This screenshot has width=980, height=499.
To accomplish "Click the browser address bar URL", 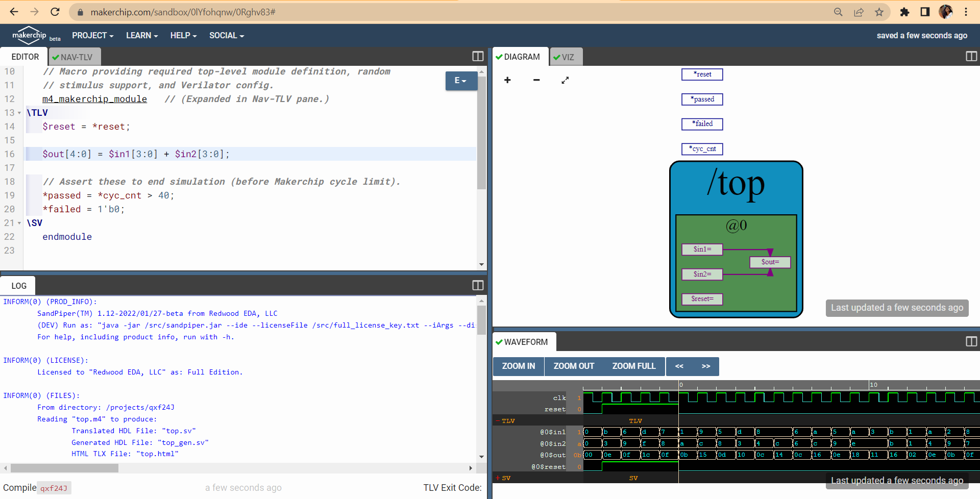I will [x=183, y=12].
